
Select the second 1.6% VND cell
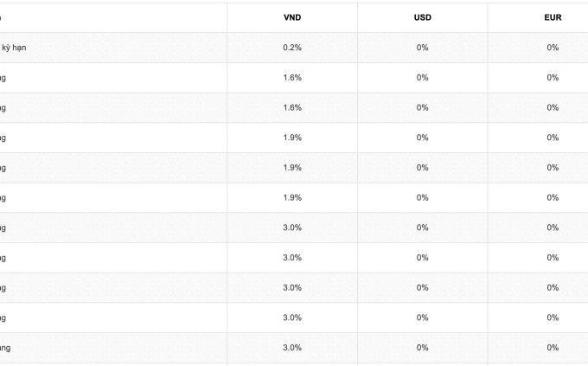(x=292, y=108)
